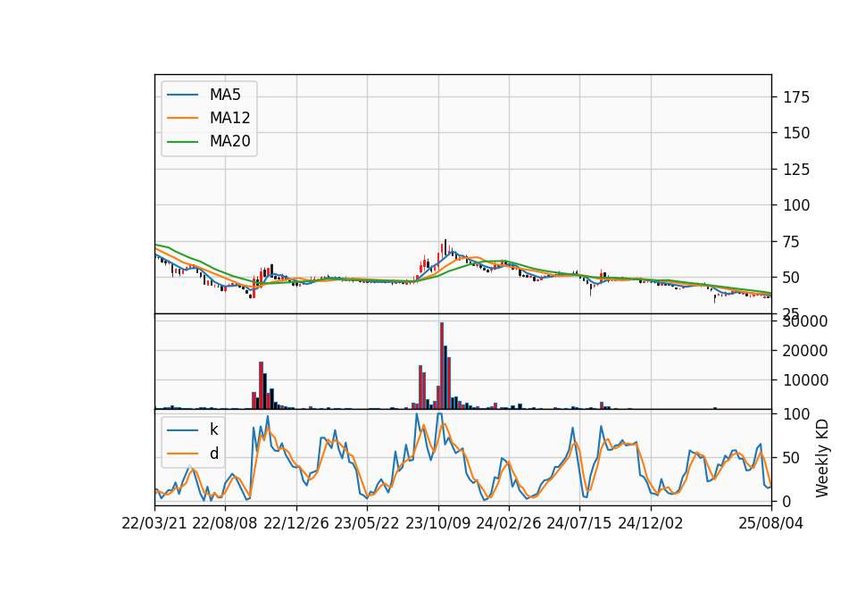This screenshot has height=616, width=857.
Task: Click the 24/07/15 date tick label
Action: point(578,523)
